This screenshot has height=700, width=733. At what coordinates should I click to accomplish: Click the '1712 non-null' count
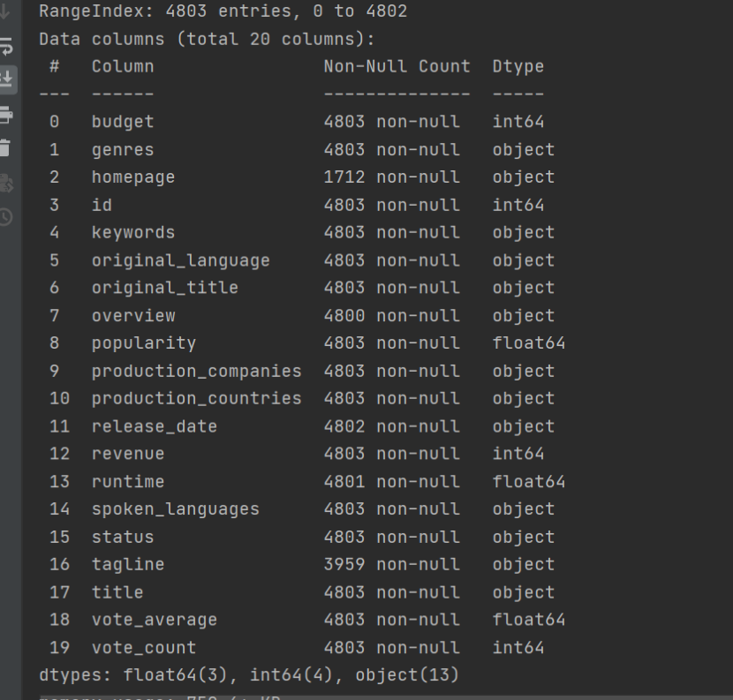(391, 177)
